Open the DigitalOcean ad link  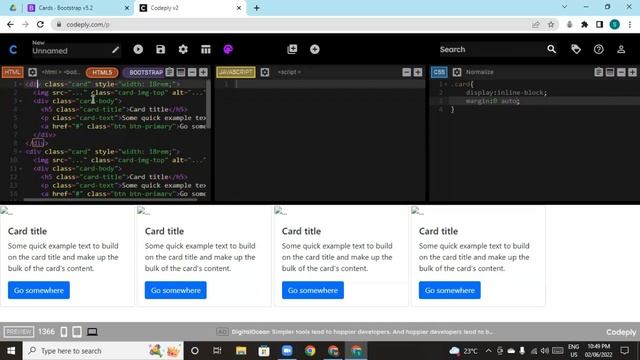[362, 332]
